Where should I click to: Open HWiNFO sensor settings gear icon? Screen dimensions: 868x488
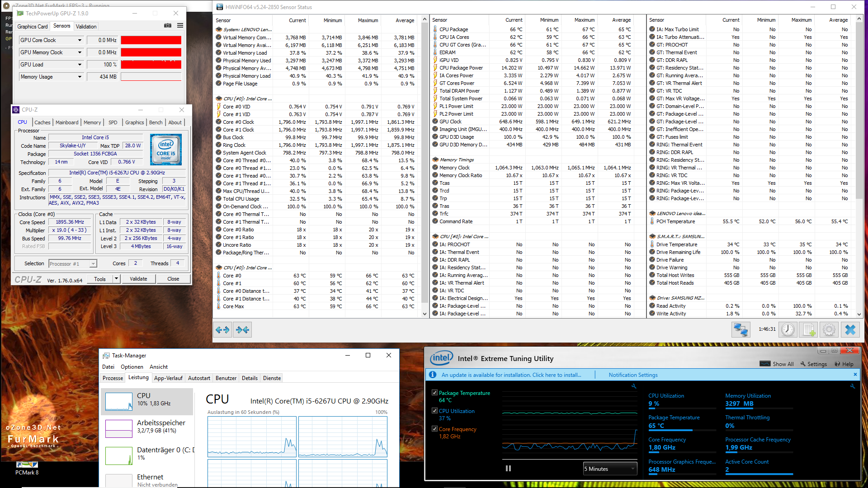point(829,329)
